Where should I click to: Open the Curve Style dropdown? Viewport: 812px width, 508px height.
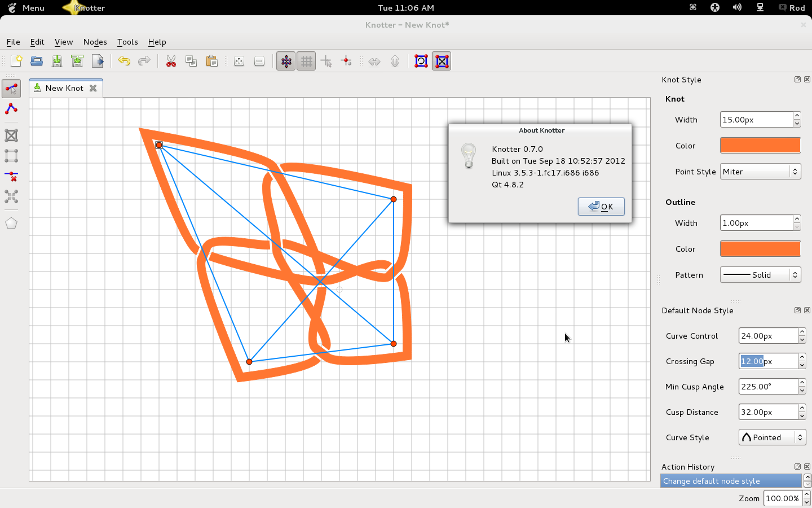(772, 437)
